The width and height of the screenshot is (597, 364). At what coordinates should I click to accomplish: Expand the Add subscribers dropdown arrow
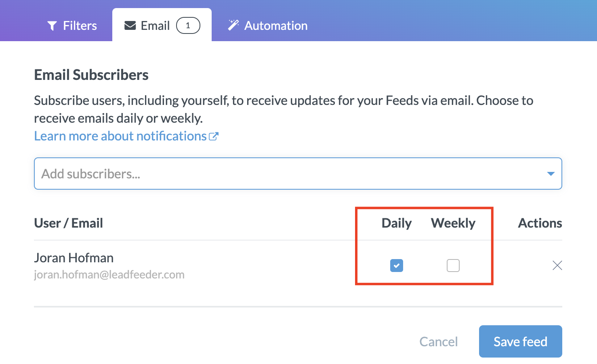coord(551,174)
